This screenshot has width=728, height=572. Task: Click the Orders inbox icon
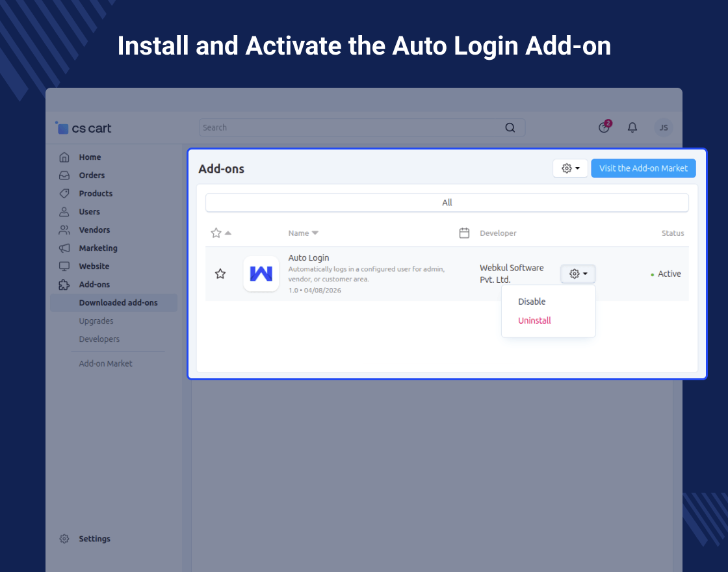[64, 175]
